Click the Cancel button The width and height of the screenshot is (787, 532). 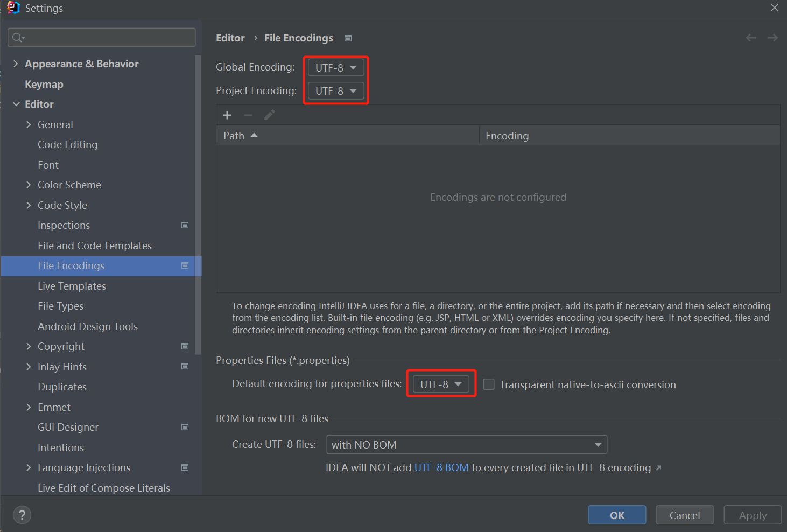coord(685,515)
